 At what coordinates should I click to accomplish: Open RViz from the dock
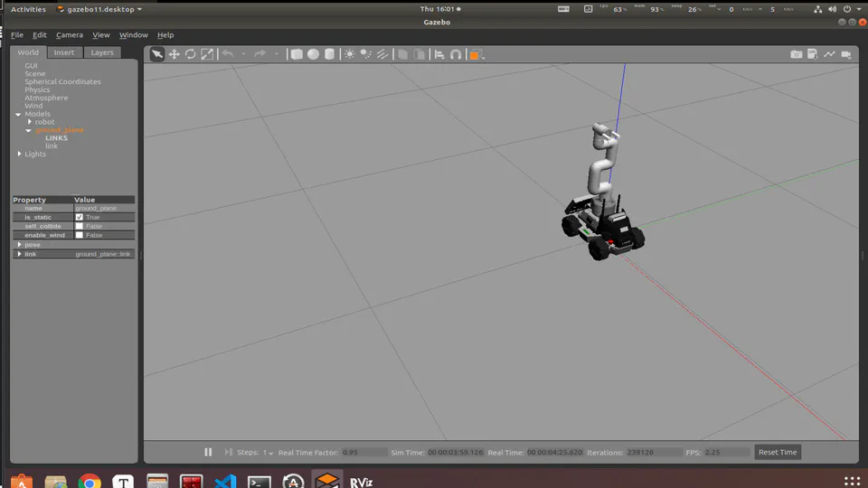(x=361, y=482)
